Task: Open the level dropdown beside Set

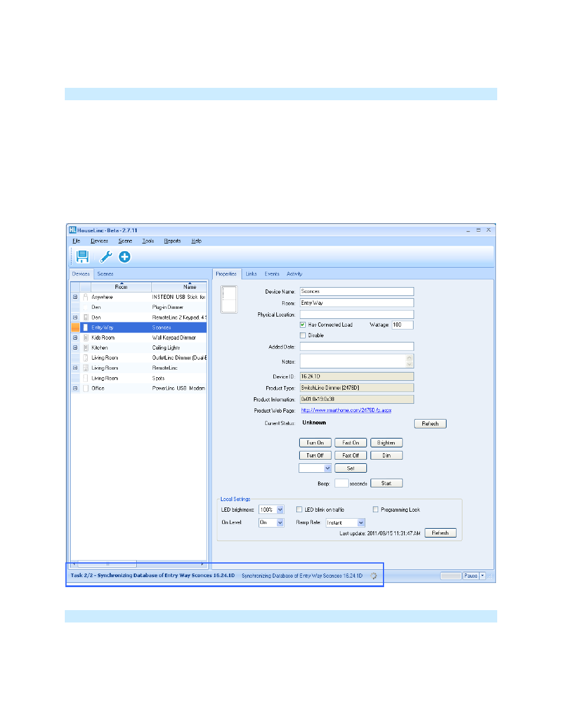Action: click(x=328, y=468)
